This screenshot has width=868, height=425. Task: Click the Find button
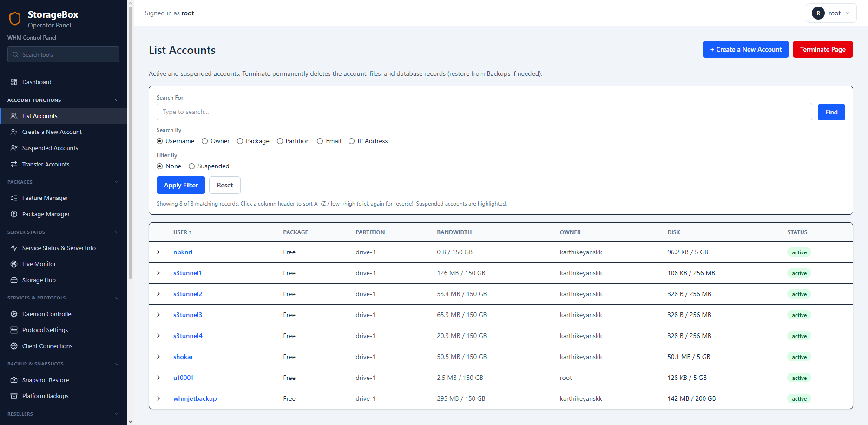pyautogui.click(x=831, y=112)
